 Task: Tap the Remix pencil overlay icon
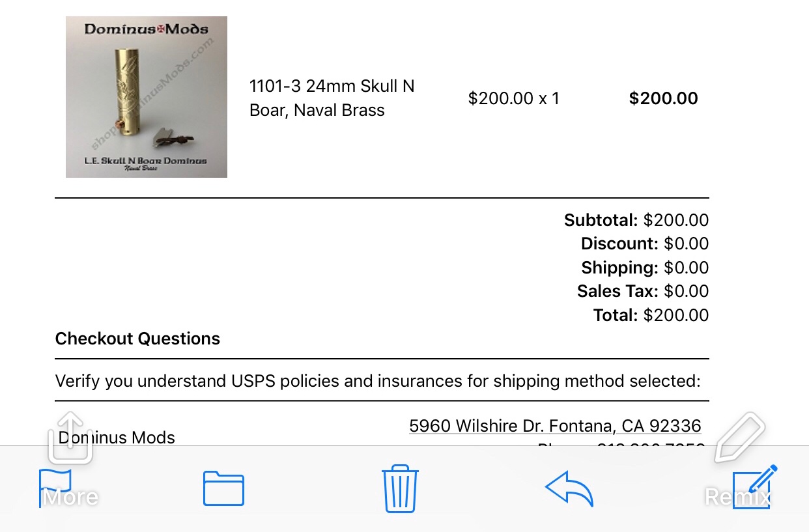[x=740, y=438]
